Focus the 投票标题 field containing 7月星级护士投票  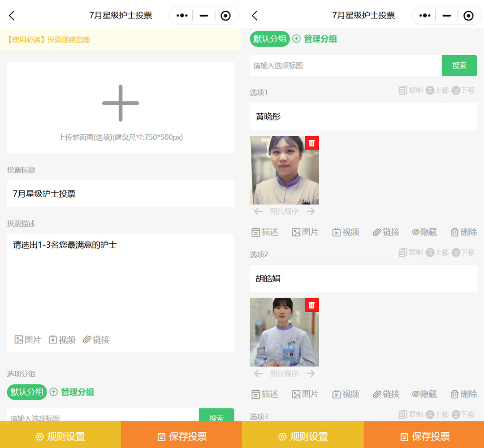[121, 194]
